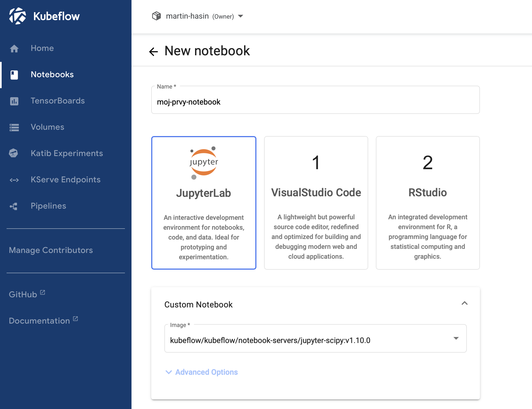This screenshot has width=532, height=409.
Task: Open Manage Contributors in the sidebar
Action: pos(51,250)
